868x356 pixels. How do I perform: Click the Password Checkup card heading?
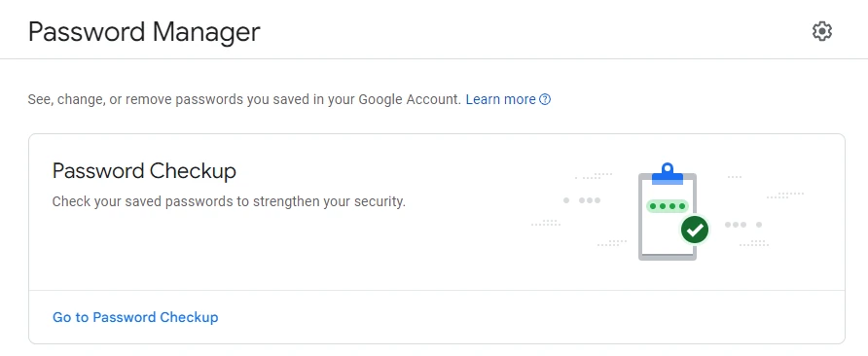[144, 171]
